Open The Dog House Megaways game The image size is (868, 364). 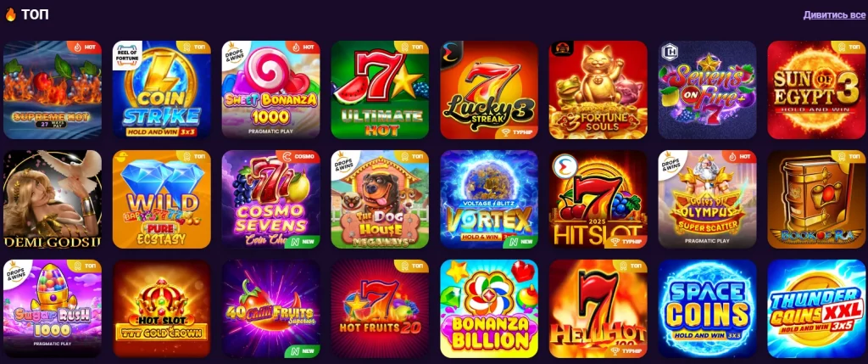(380, 199)
